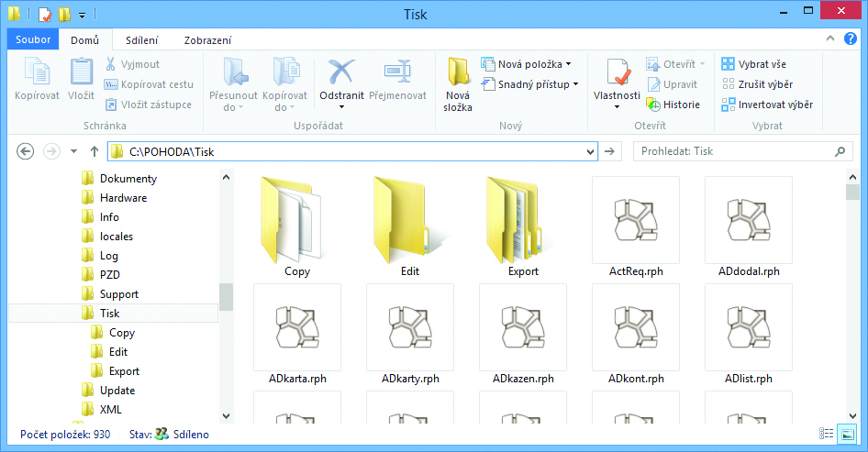
Task: Open the recent locations dropdown arrow
Action: [73, 151]
